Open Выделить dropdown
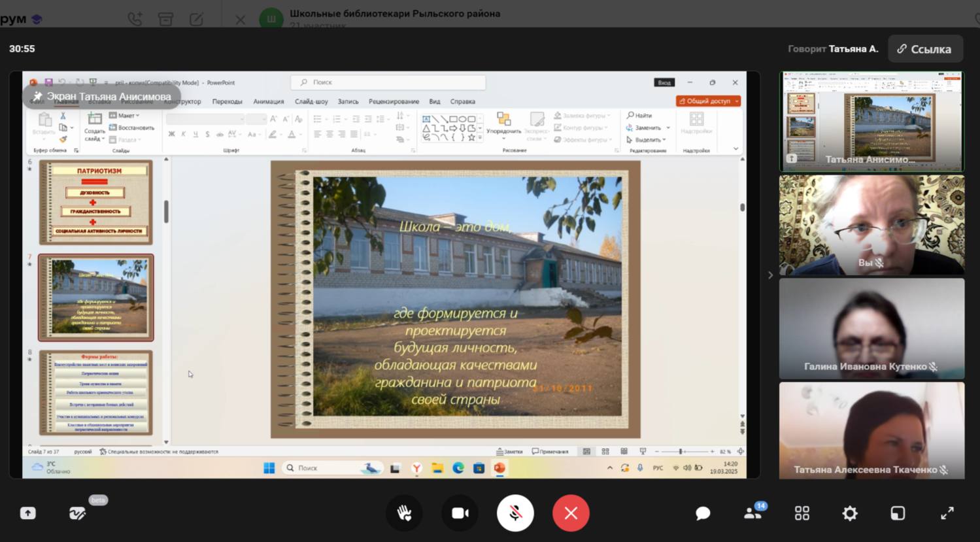 pos(646,139)
